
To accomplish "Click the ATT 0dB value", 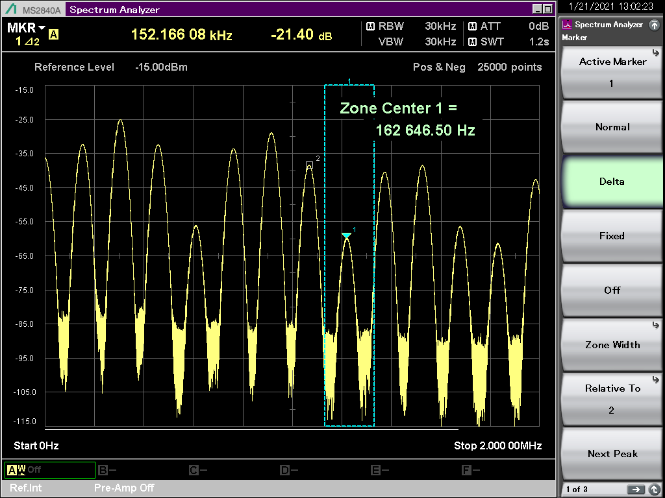I will click(539, 26).
